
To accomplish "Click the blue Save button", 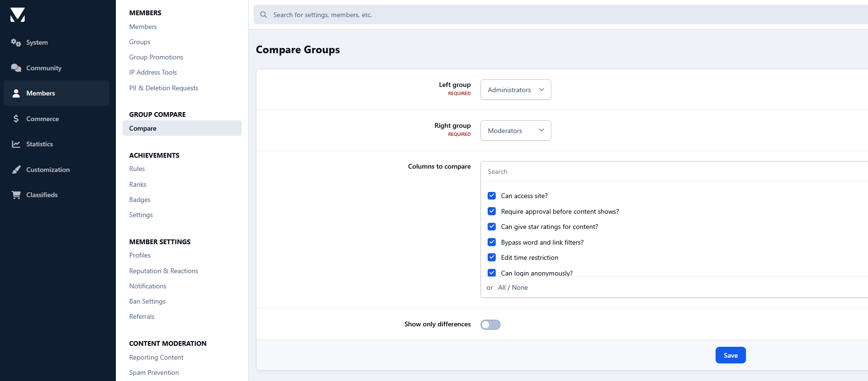I will coord(730,355).
